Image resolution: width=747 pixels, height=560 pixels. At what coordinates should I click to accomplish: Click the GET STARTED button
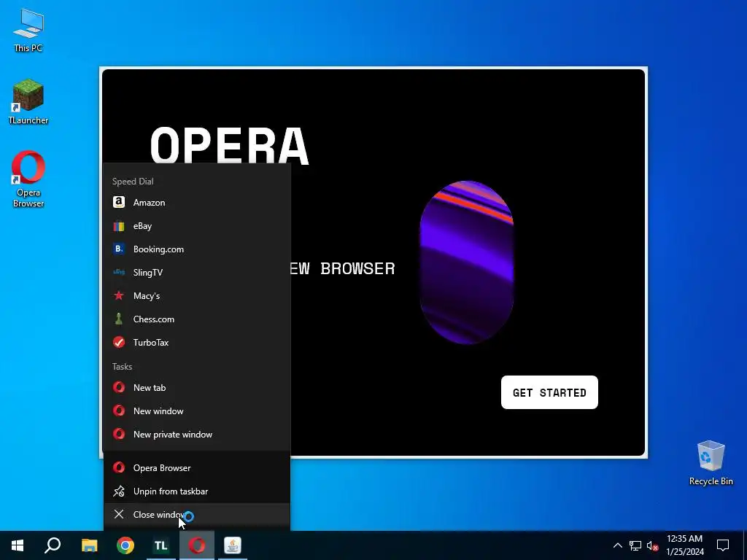[x=549, y=392]
